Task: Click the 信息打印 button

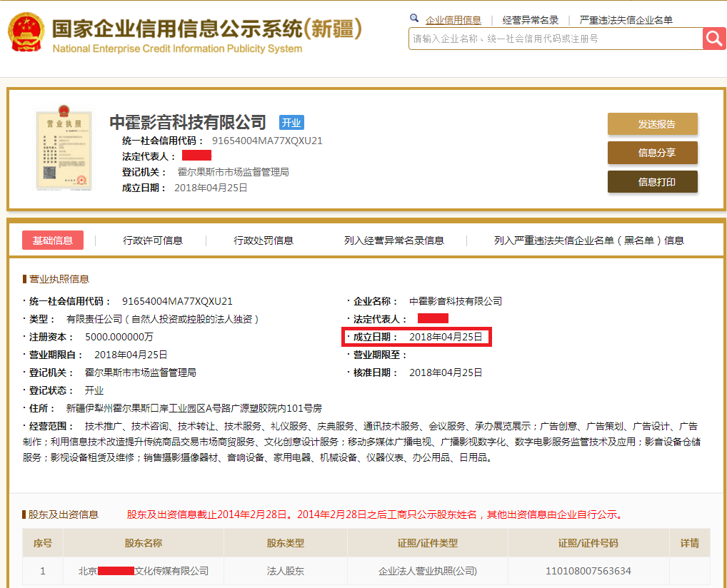Action: click(652, 182)
